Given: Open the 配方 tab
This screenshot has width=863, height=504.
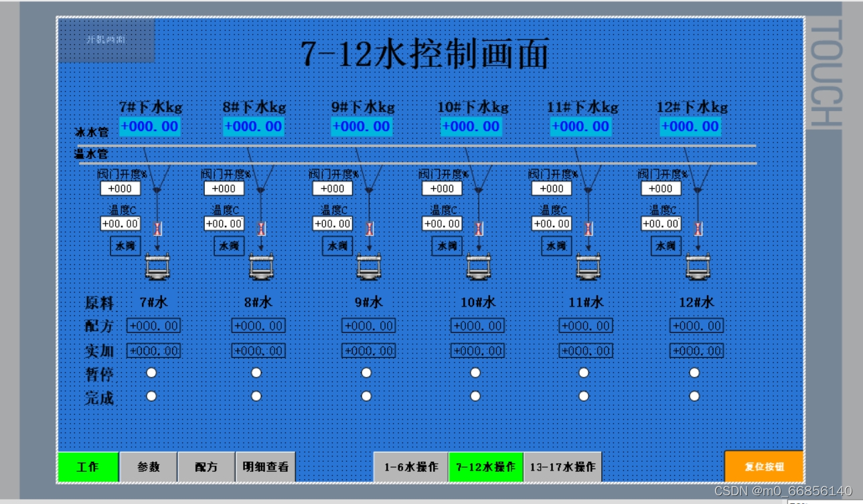Looking at the screenshot, I should [x=206, y=467].
